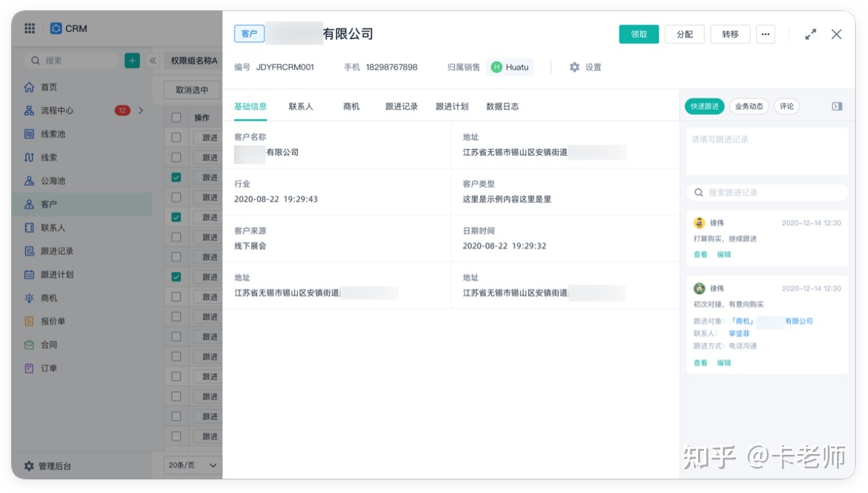Click the 领取 button
Viewport: 868px width, 493px height.
tap(639, 34)
